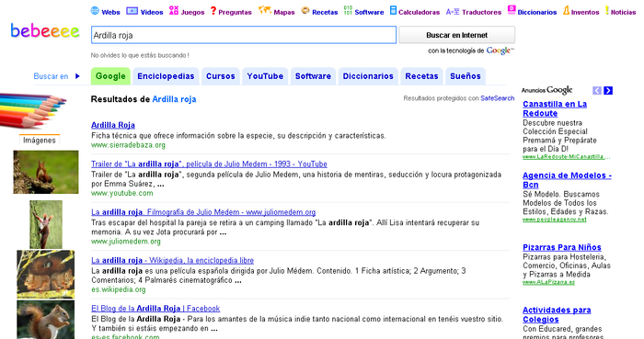Click the Juegos game icon
The width and height of the screenshot is (644, 339).
click(x=174, y=11)
